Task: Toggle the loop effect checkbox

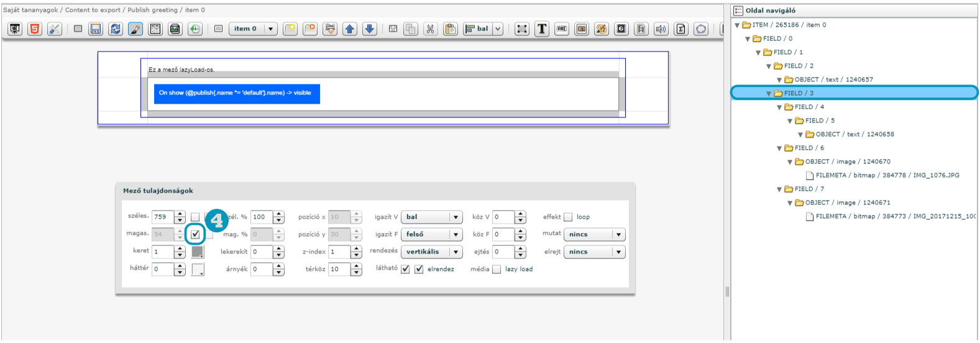Action: [x=568, y=217]
